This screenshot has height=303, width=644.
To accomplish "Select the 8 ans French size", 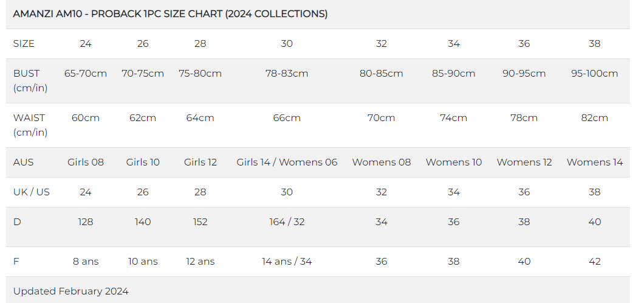I will [86, 262].
